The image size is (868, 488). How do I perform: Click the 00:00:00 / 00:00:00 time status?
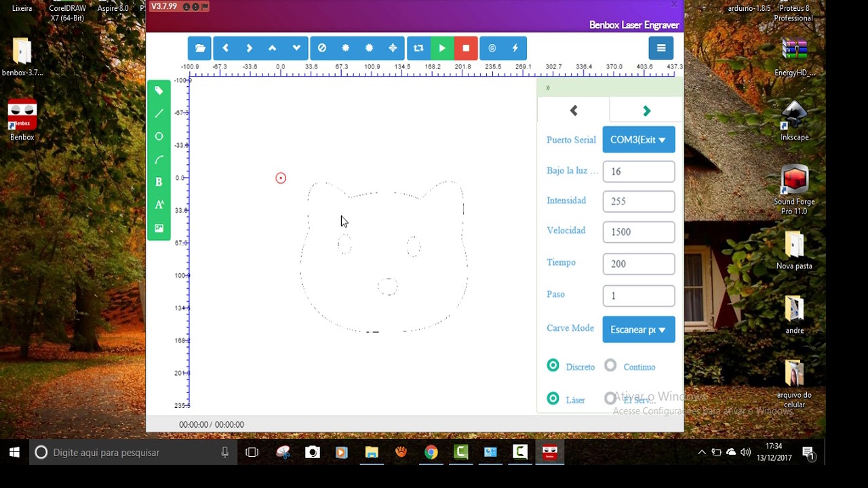tap(212, 424)
